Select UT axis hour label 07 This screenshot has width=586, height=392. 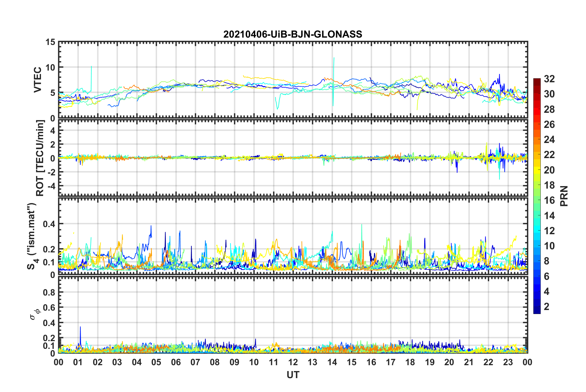[x=195, y=362]
